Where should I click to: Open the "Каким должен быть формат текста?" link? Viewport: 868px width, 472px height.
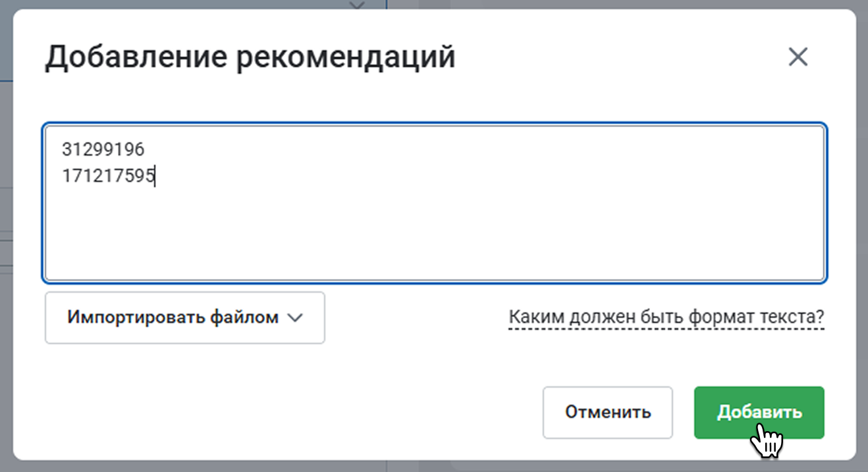click(x=666, y=317)
